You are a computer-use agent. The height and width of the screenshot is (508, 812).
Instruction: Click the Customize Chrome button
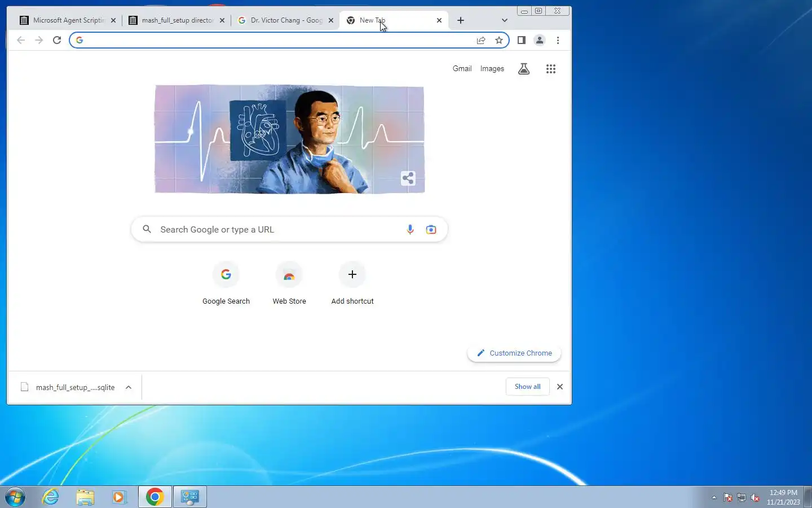[514, 353]
